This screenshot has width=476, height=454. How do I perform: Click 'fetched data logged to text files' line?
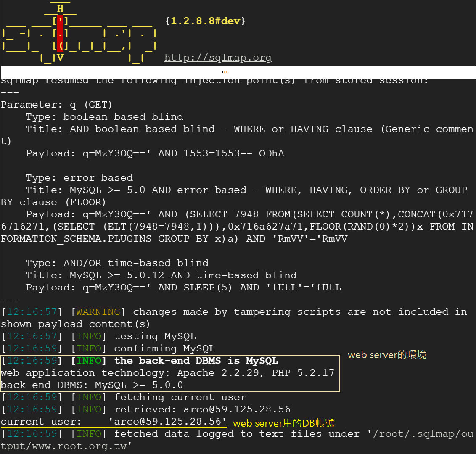(x=238, y=434)
